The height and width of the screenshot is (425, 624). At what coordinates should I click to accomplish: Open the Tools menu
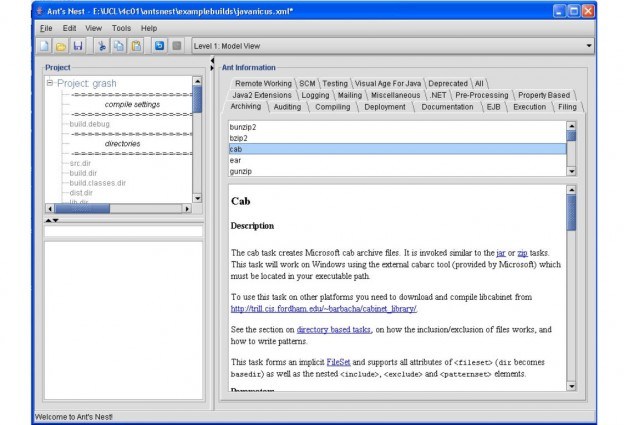click(121, 28)
